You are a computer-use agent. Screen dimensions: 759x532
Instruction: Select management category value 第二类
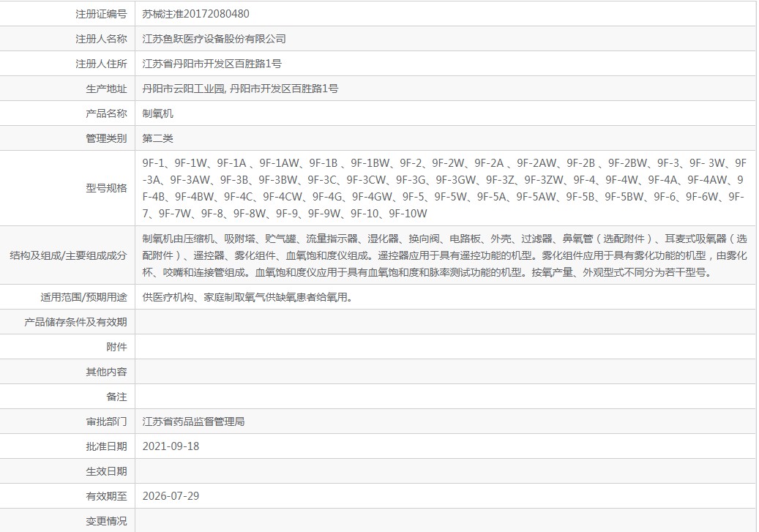[157, 138]
